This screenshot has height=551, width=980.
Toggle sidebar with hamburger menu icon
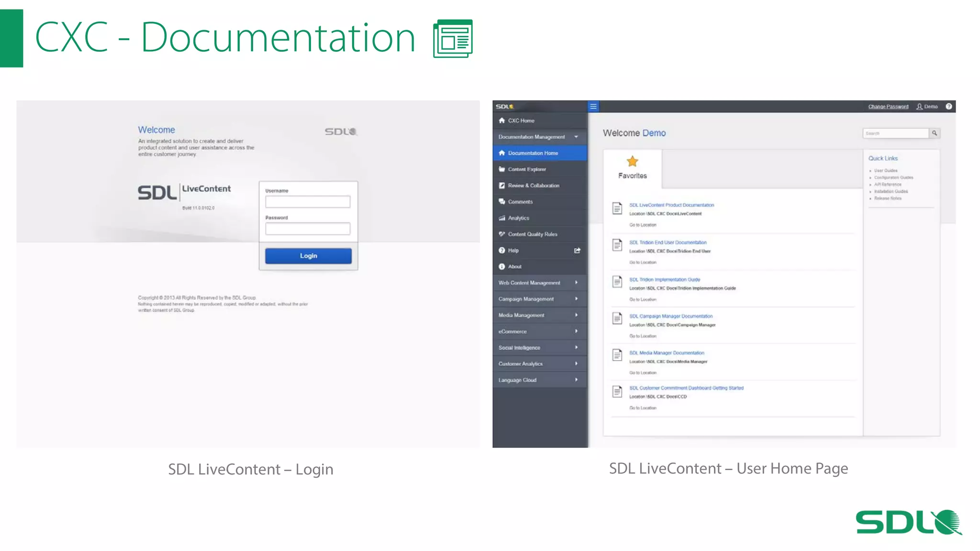[593, 107]
